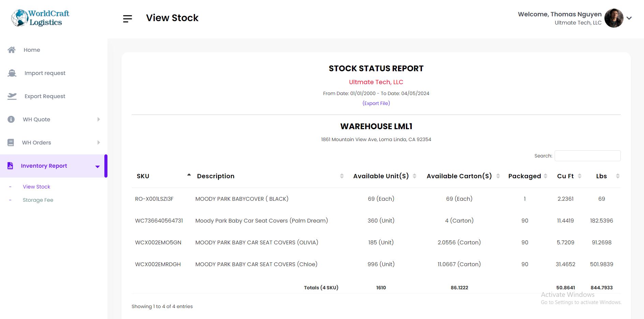This screenshot has width=644, height=319.
Task: Click the Export File link
Action: coord(376,103)
